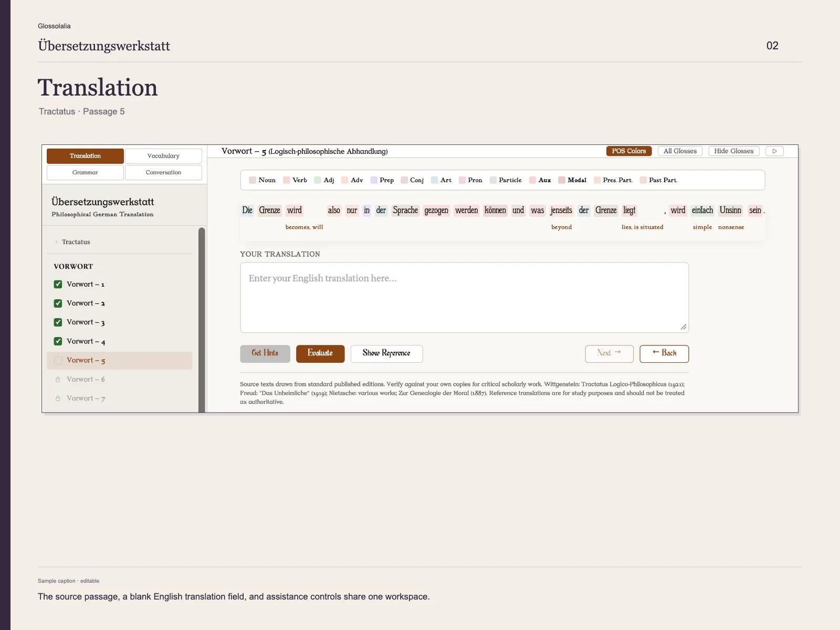
Task: Click the word "können" in the passage
Action: click(x=495, y=211)
